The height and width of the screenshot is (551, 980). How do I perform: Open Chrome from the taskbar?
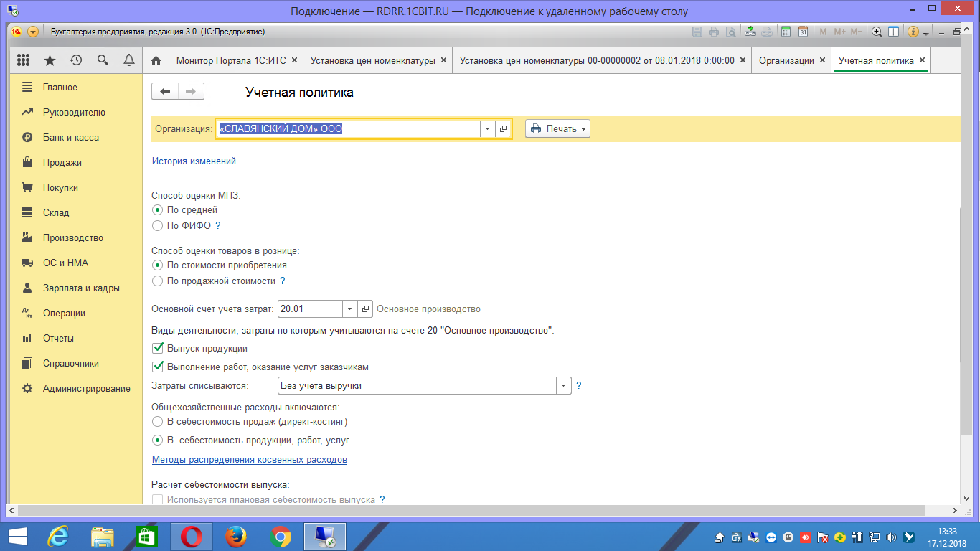pos(280,536)
